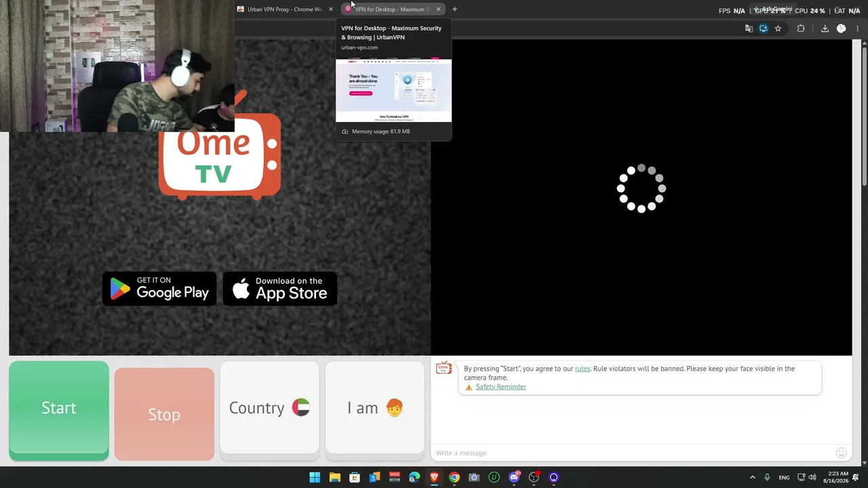Open Google Chrome from the taskbar
The width and height of the screenshot is (868, 488).
pos(454,477)
